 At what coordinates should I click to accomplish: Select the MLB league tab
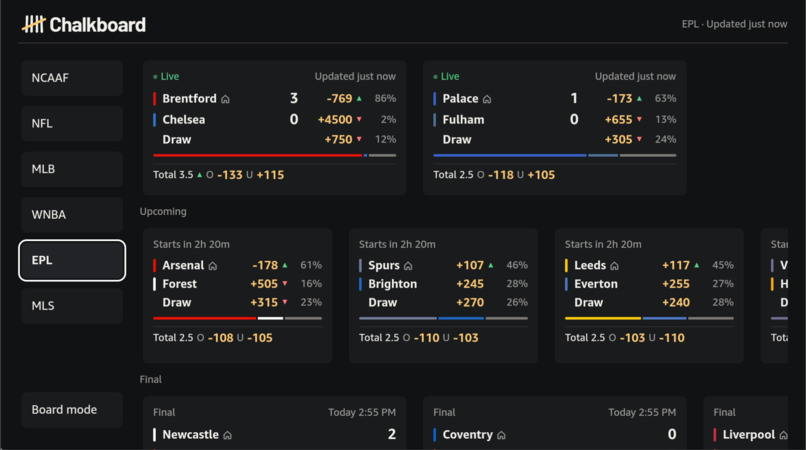(72, 169)
